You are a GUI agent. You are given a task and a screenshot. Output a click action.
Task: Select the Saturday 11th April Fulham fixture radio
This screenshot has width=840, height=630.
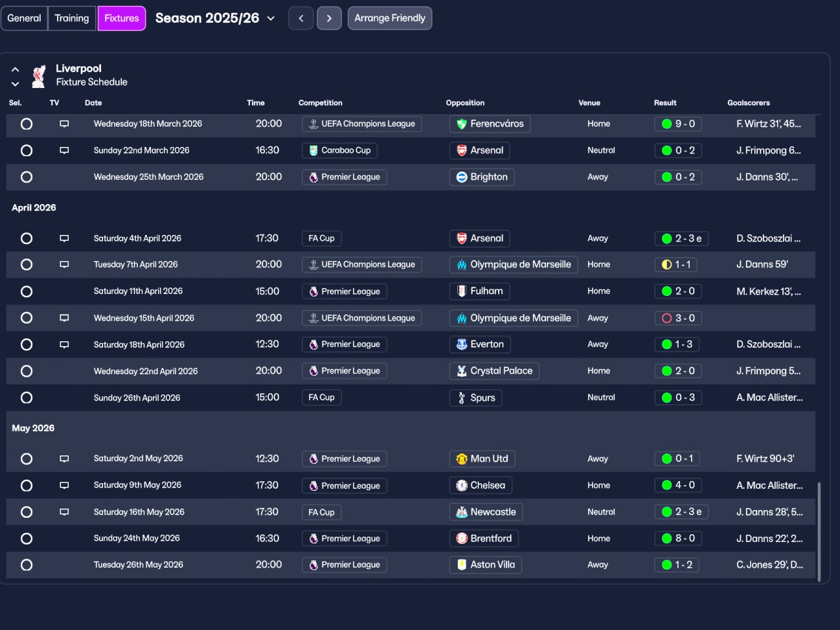tap(26, 291)
